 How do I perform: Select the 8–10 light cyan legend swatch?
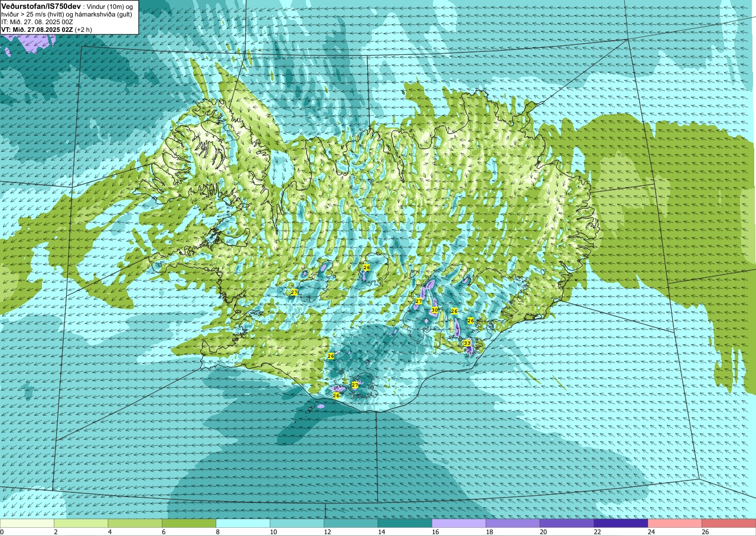coord(243,523)
